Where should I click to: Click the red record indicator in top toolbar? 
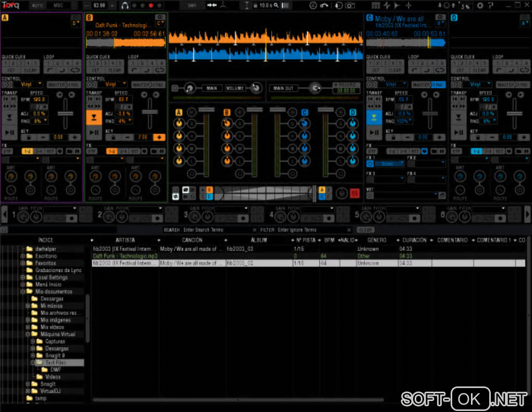[151, 5]
